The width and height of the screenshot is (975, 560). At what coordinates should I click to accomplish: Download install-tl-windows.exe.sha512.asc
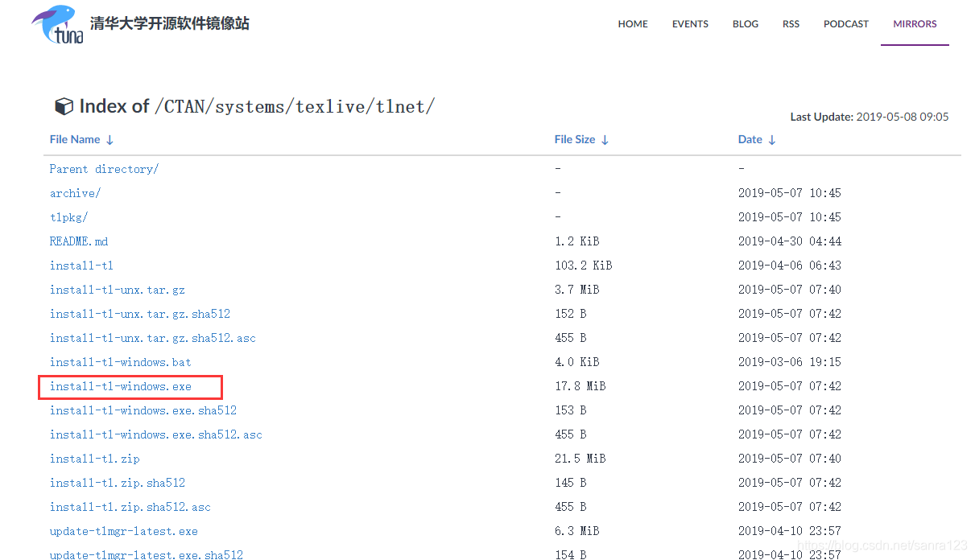pos(155,434)
